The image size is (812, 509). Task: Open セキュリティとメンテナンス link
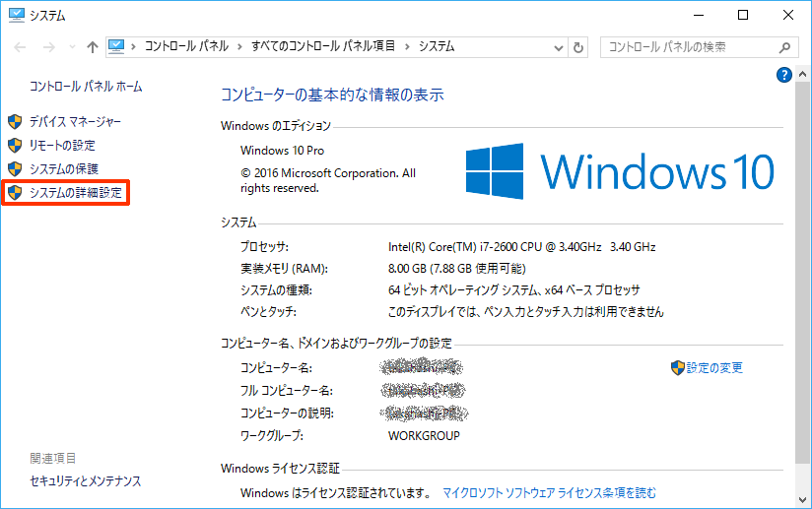coord(86,481)
